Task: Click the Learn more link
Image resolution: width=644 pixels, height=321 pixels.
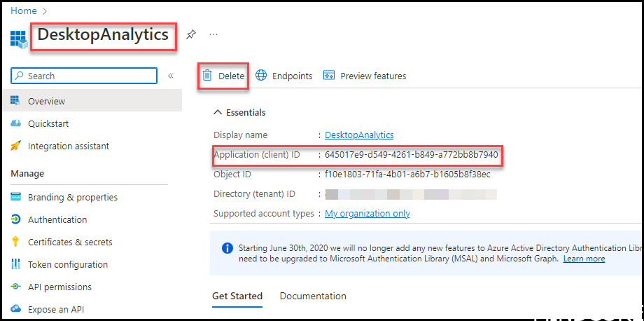Action: point(584,259)
